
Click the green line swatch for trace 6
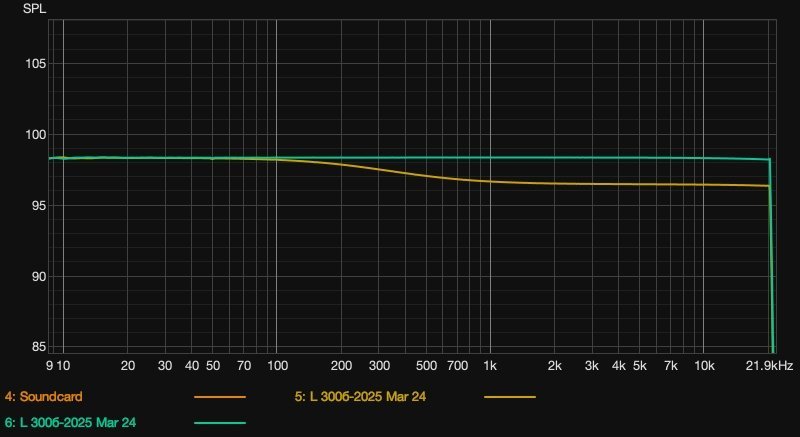220,424
